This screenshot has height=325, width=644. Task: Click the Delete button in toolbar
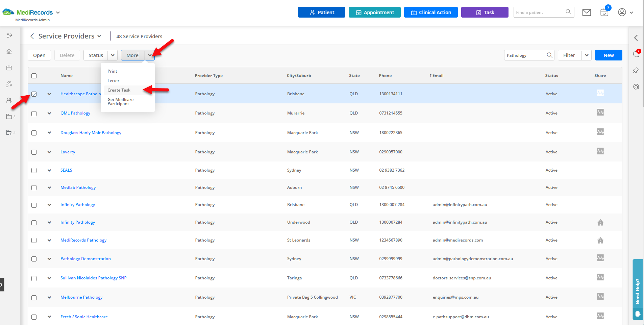point(67,55)
